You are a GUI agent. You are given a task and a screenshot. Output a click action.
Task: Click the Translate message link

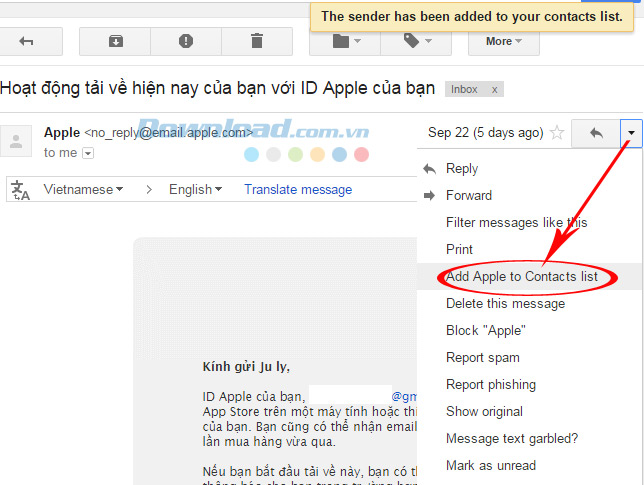tap(298, 189)
